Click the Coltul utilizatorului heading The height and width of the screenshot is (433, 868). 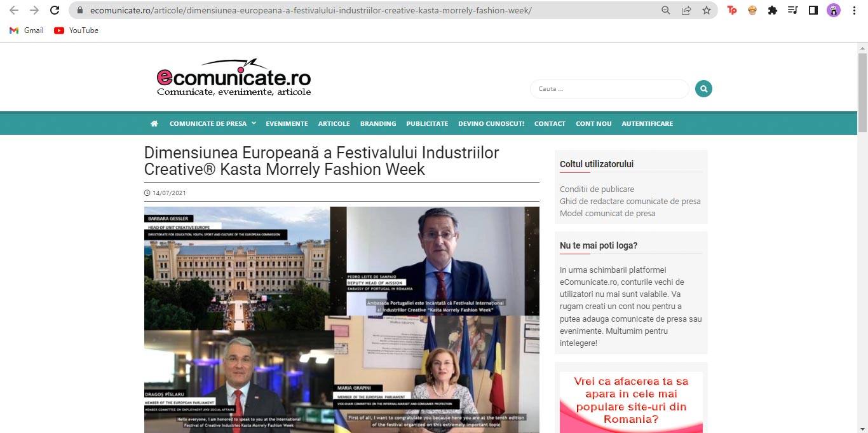pos(597,164)
